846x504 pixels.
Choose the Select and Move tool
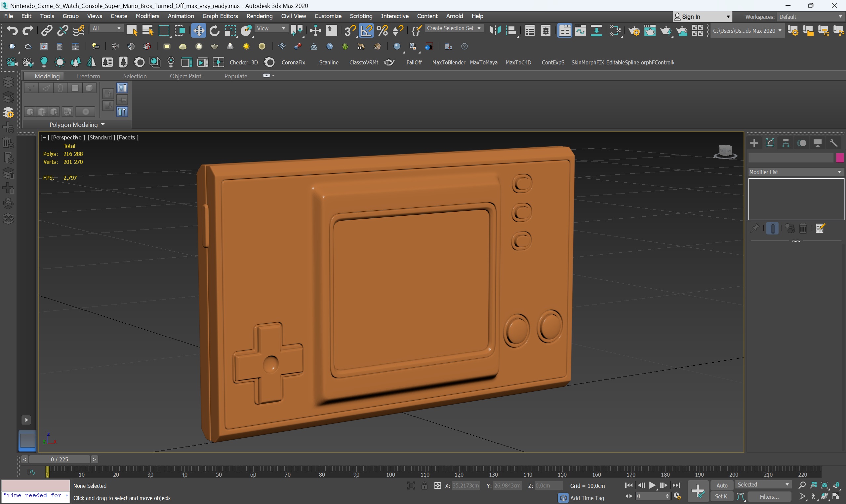[198, 31]
